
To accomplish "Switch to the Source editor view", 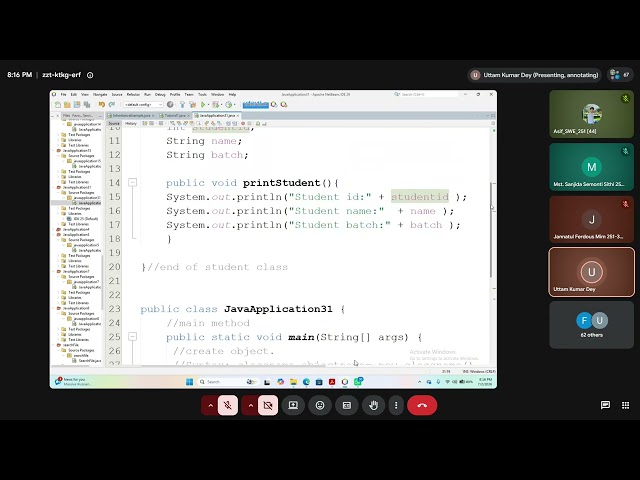I will coord(114,123).
